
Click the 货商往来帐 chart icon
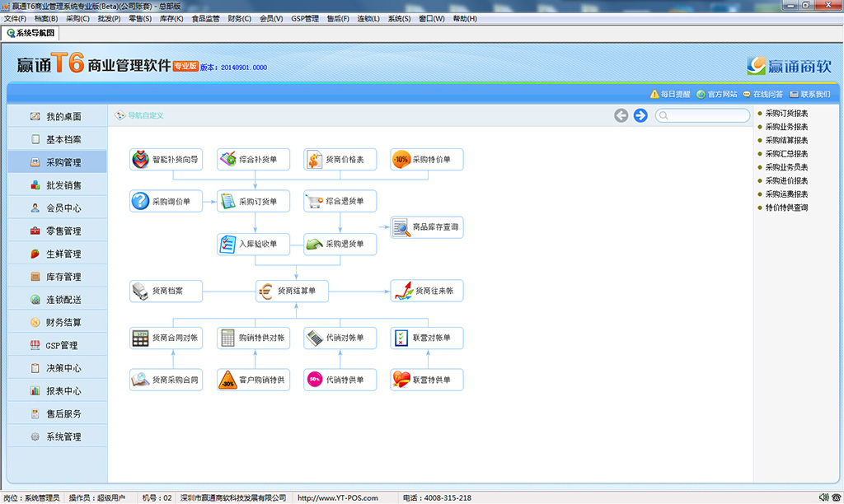point(402,291)
